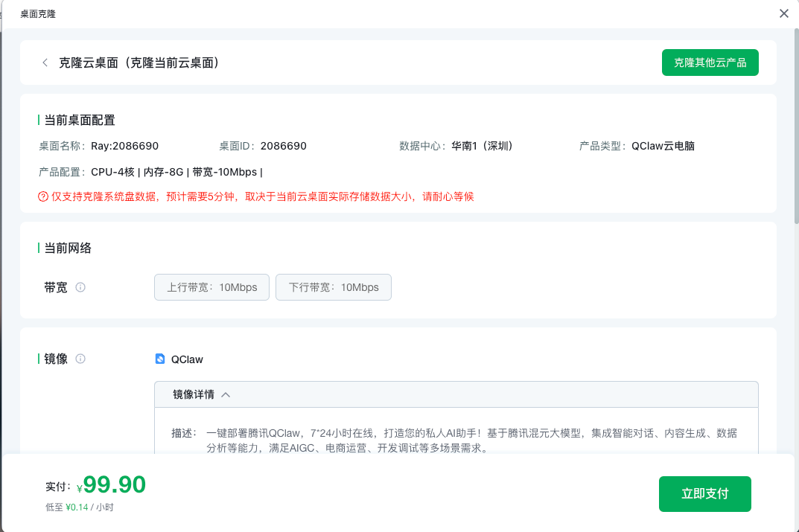The width and height of the screenshot is (799, 532).
Task: Click the info icon next to 镜像
Action: coord(80,359)
